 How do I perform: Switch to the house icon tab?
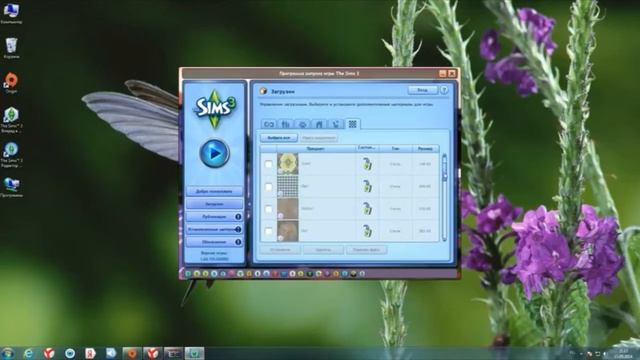pyautogui.click(x=319, y=124)
